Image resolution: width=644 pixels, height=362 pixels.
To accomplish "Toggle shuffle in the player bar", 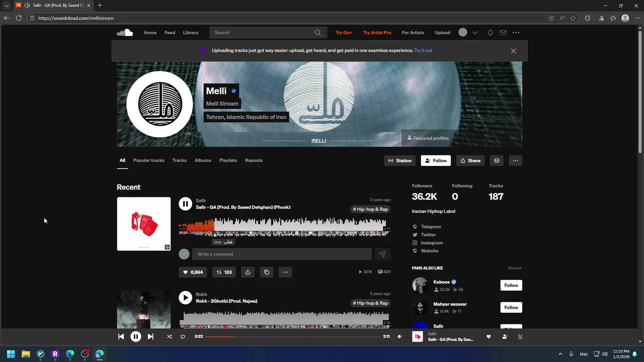I will (169, 337).
